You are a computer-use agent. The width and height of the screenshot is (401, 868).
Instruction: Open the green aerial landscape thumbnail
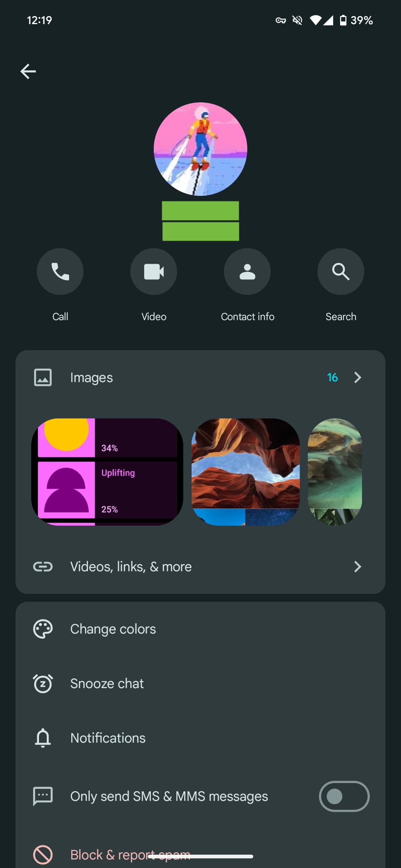coord(335,472)
